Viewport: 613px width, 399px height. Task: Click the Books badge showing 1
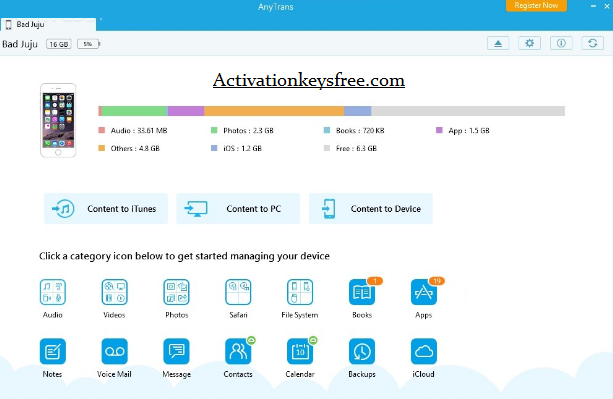point(375,281)
